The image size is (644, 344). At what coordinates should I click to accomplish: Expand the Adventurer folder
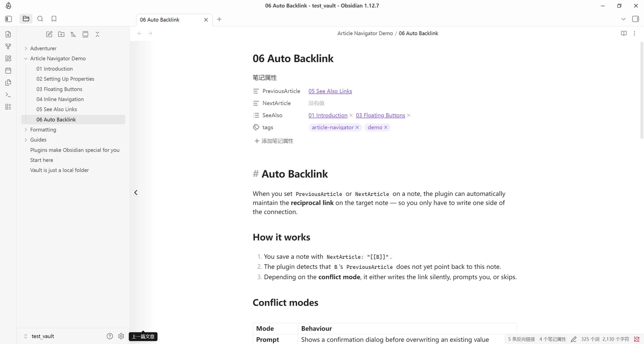[43, 48]
